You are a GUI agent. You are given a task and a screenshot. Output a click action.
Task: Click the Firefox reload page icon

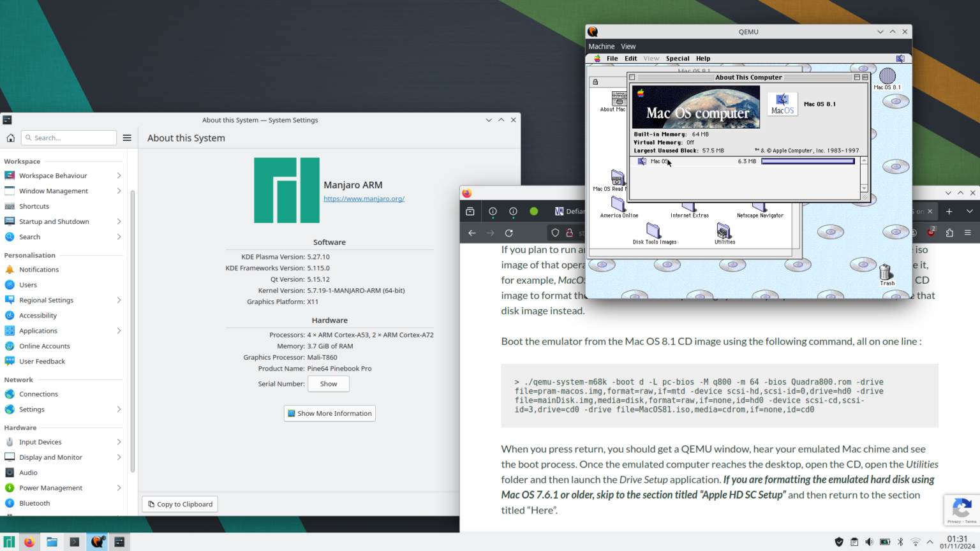point(509,233)
